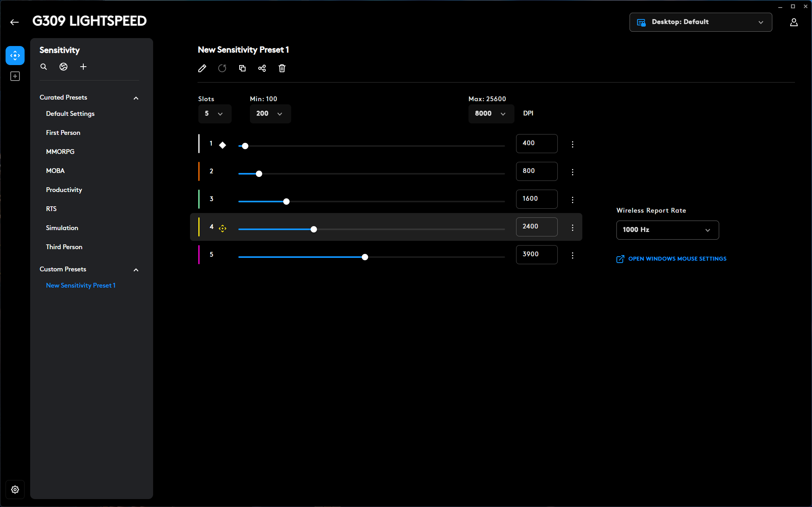This screenshot has height=507, width=812.
Task: Open the three-dot menu for the 3900 DPI slot
Action: tap(572, 255)
